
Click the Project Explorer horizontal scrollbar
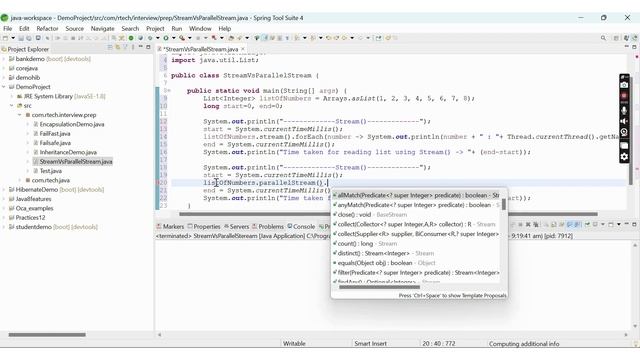click(47, 335)
